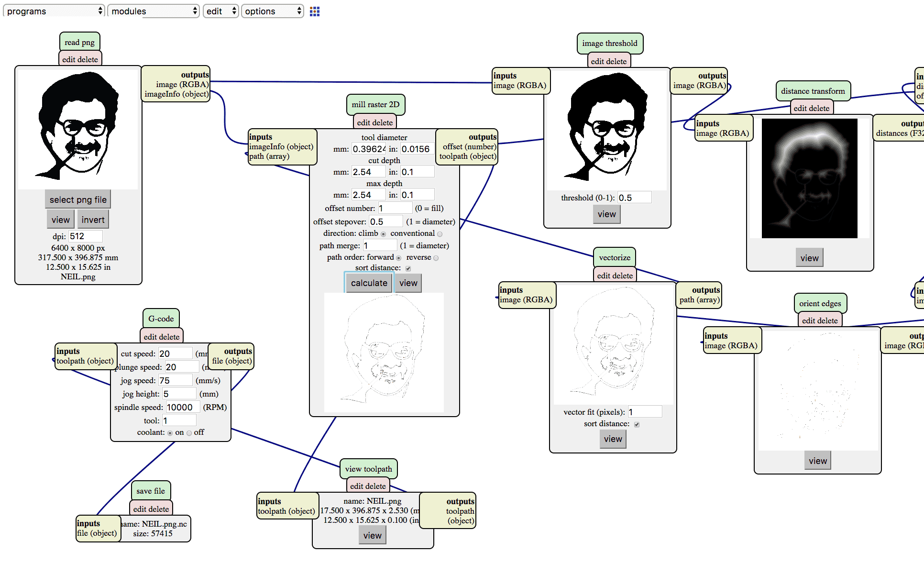Click the distance transform glowing image preview
The image size is (924, 574).
tap(810, 178)
